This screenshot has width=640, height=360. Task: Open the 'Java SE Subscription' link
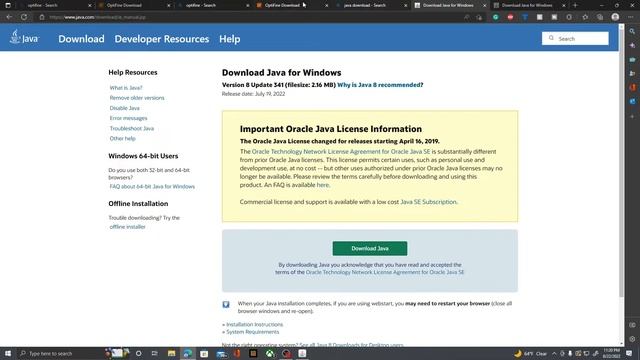428,202
